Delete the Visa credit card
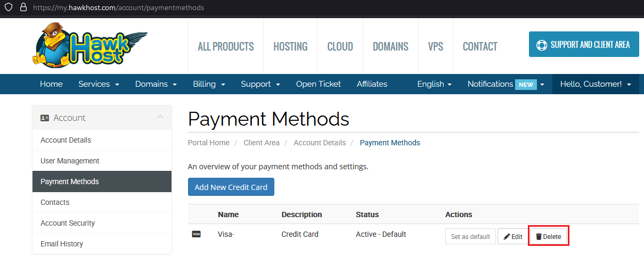644x256 pixels. tap(549, 236)
